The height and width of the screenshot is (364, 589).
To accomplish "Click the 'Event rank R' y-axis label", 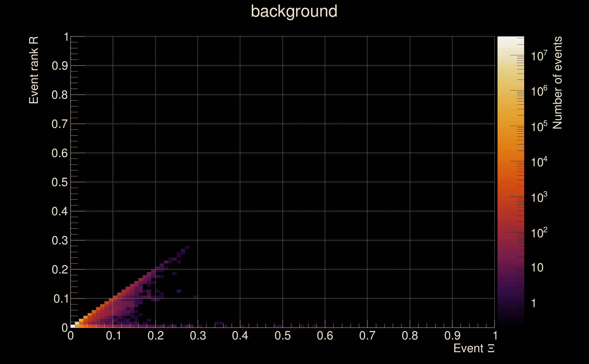I will click(x=34, y=70).
